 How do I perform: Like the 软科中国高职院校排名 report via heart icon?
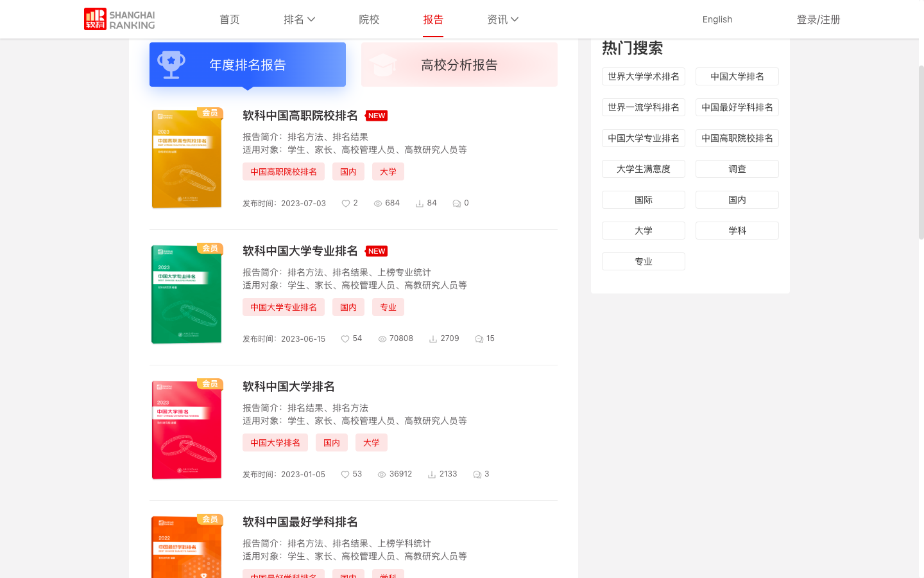point(345,203)
